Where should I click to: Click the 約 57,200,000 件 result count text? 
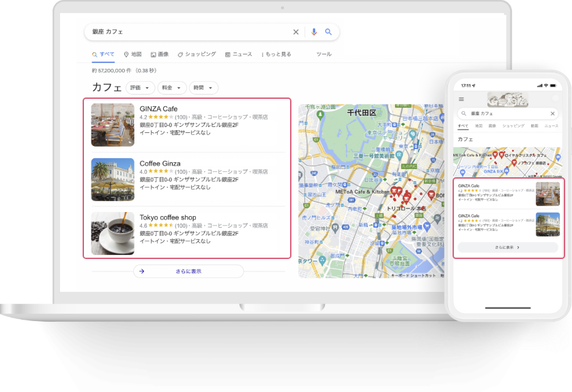pyautogui.click(x=112, y=71)
